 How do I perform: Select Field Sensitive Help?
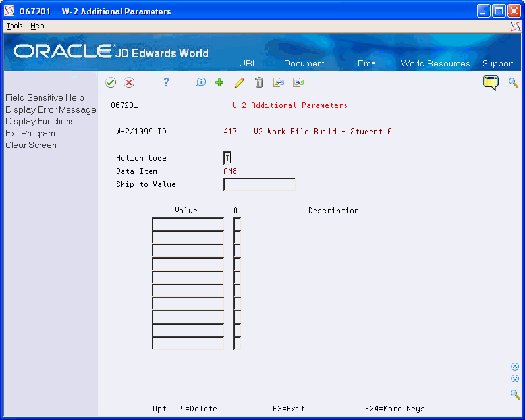[x=45, y=97]
